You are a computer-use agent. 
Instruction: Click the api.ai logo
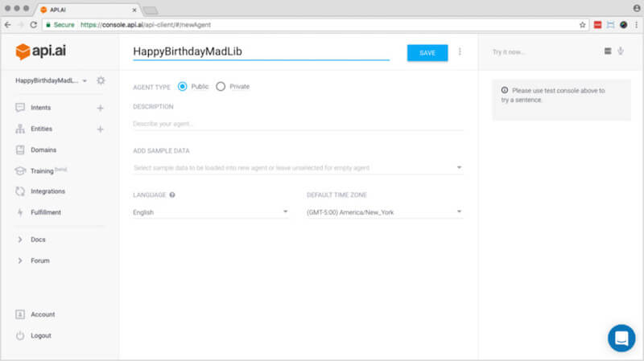40,51
